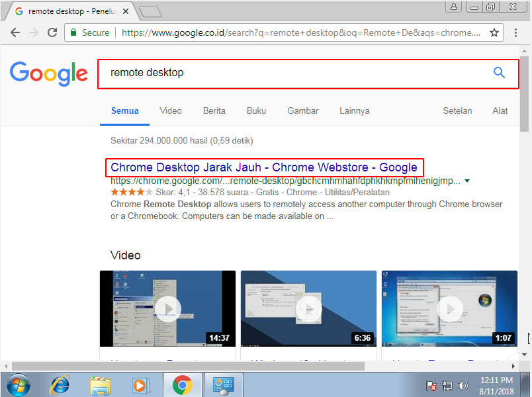The height and width of the screenshot is (397, 532).
Task: Click the horizontal scrollbar right arrow
Action: [x=513, y=366]
